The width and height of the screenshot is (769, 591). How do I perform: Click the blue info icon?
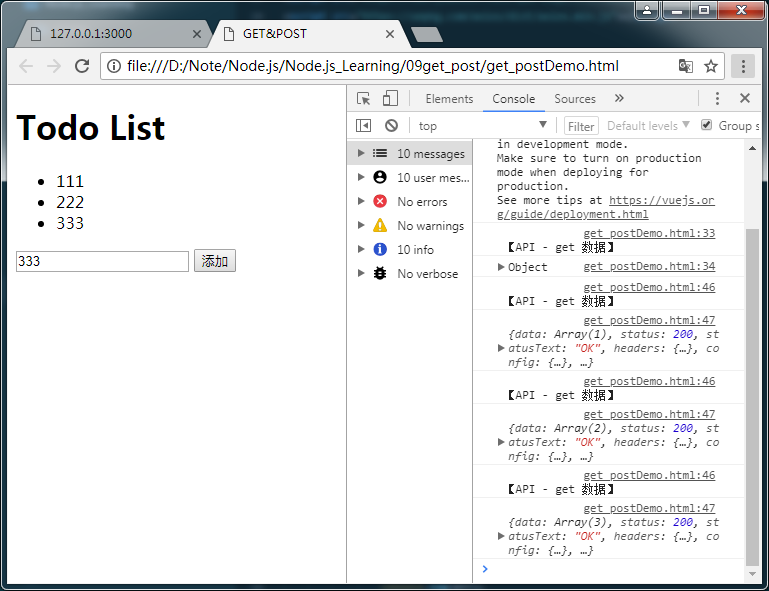click(x=380, y=249)
